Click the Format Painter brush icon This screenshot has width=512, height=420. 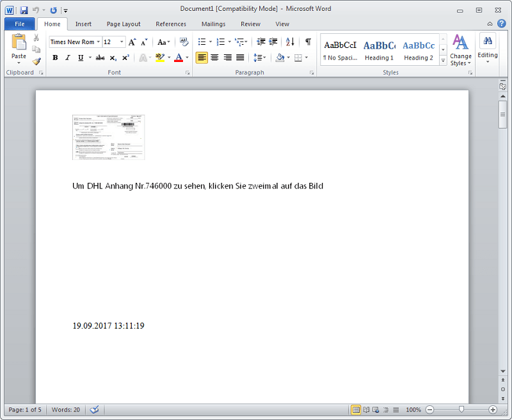coord(36,61)
